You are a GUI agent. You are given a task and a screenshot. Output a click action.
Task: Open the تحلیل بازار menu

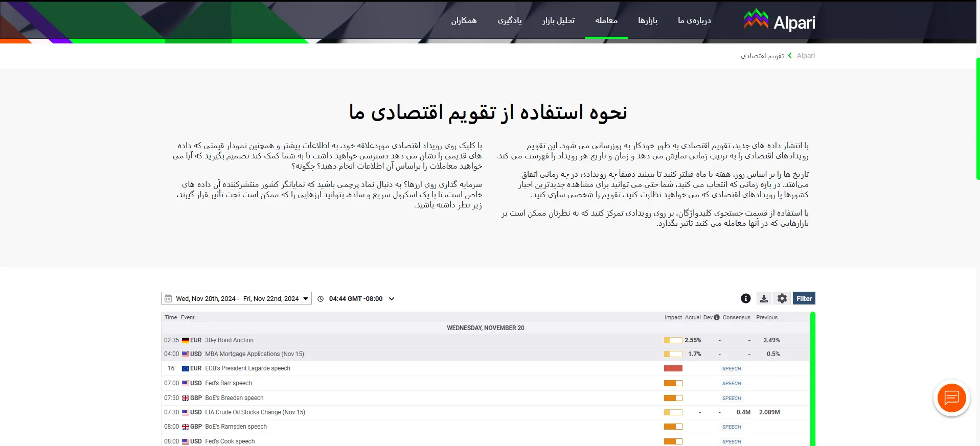[x=558, y=20]
